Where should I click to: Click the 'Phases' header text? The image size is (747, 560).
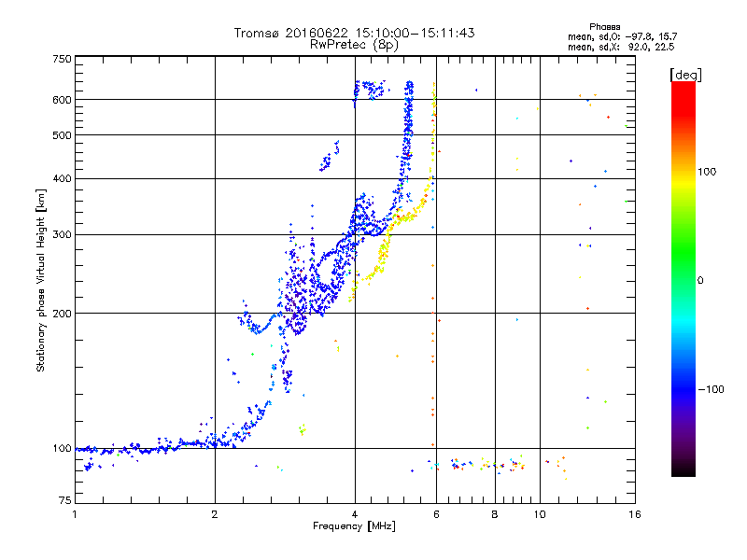tap(604, 27)
